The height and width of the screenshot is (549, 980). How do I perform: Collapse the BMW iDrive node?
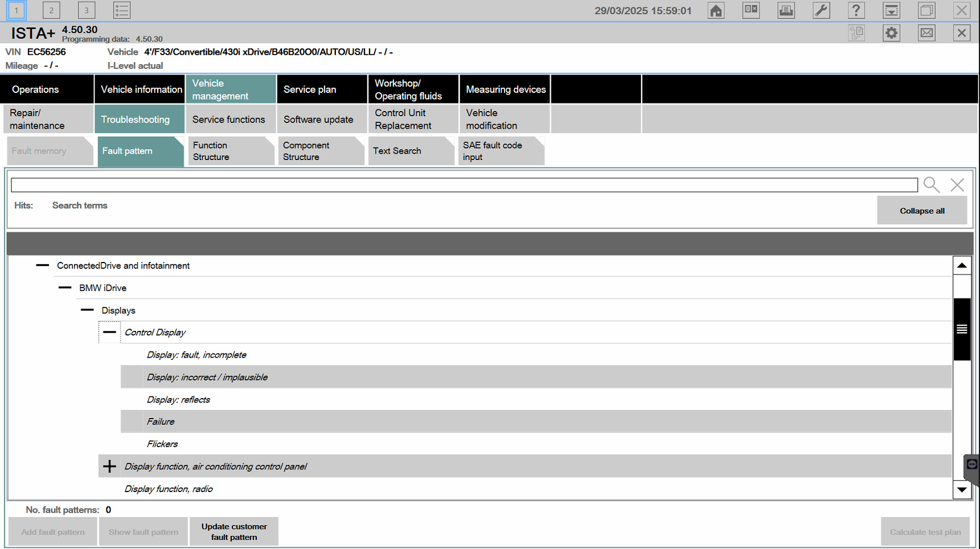point(65,288)
